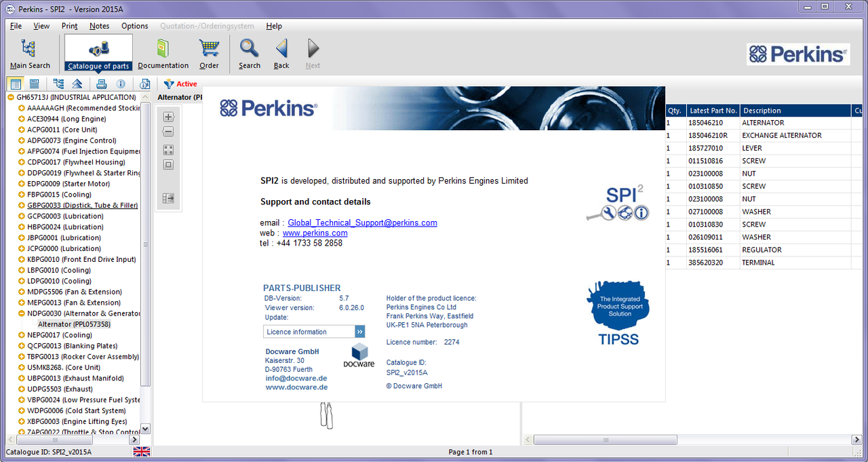Open the View menu
Screen dimensions: 868x462
point(41,26)
